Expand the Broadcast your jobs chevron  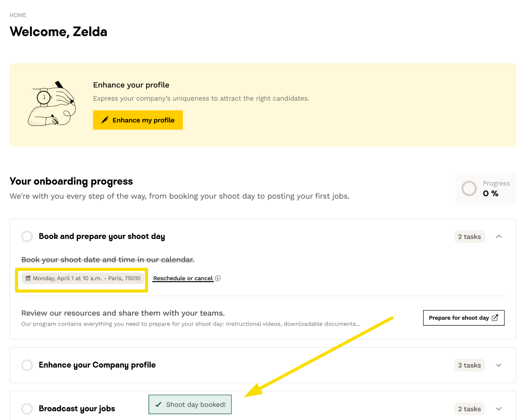[x=498, y=409]
